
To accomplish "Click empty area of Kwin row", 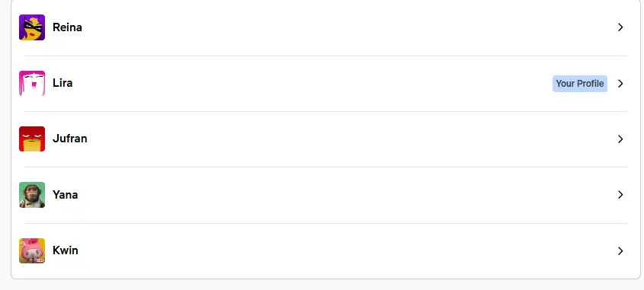I will 349,250.
